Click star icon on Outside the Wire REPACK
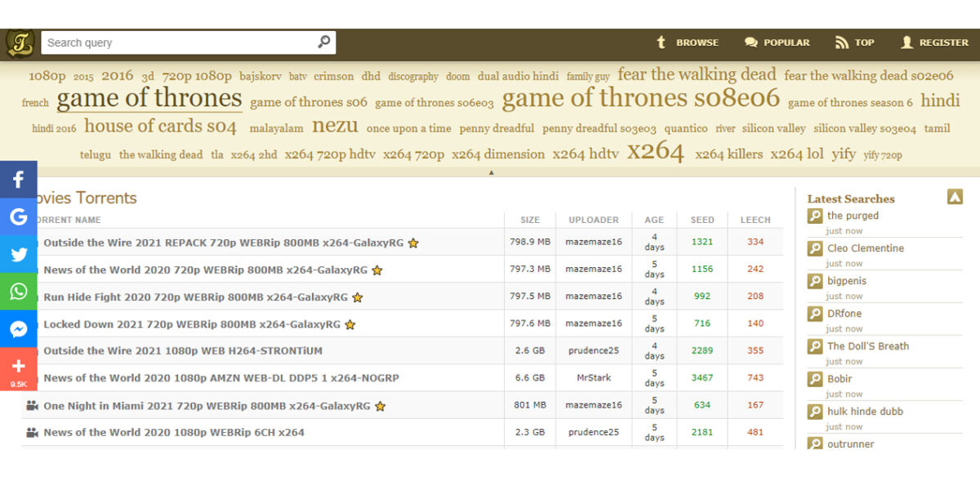The image size is (980, 477). (x=413, y=243)
